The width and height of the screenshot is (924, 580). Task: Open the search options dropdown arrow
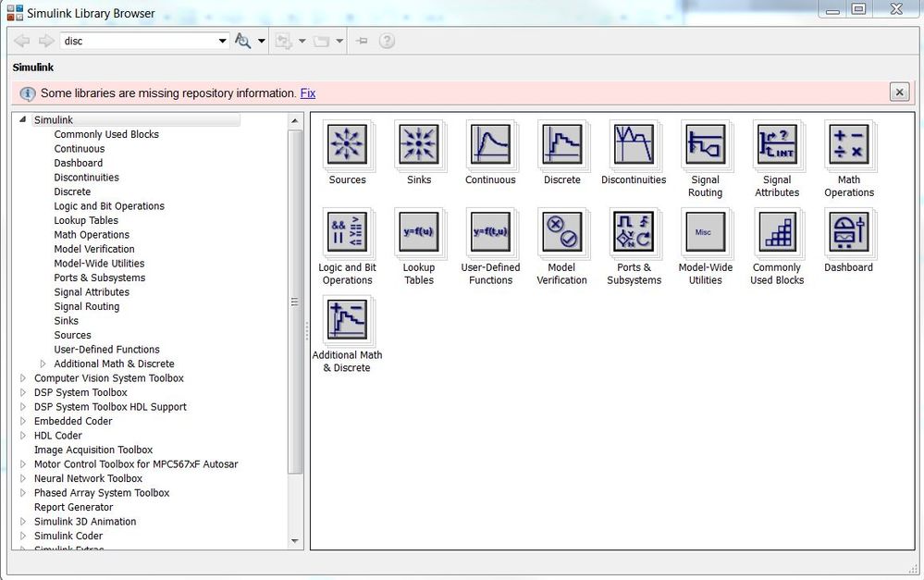tap(261, 41)
